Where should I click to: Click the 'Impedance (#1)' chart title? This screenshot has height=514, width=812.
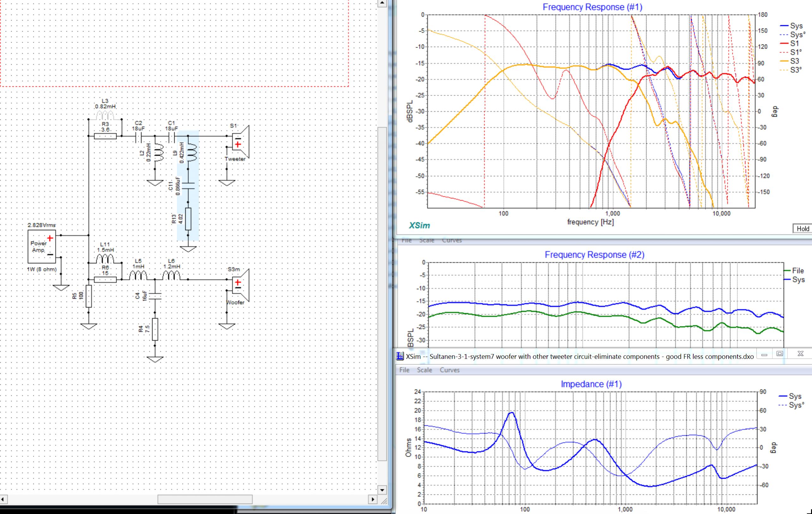point(591,384)
